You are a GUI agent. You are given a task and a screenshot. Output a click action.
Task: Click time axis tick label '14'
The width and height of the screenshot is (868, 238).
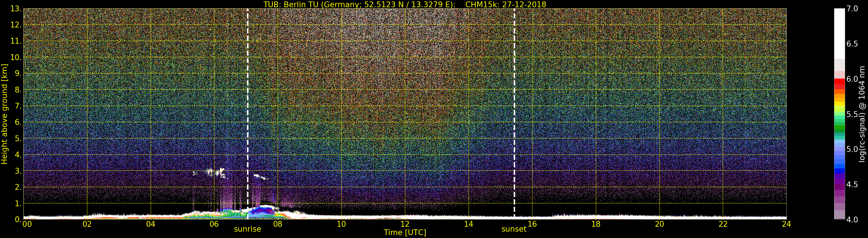coord(469,224)
